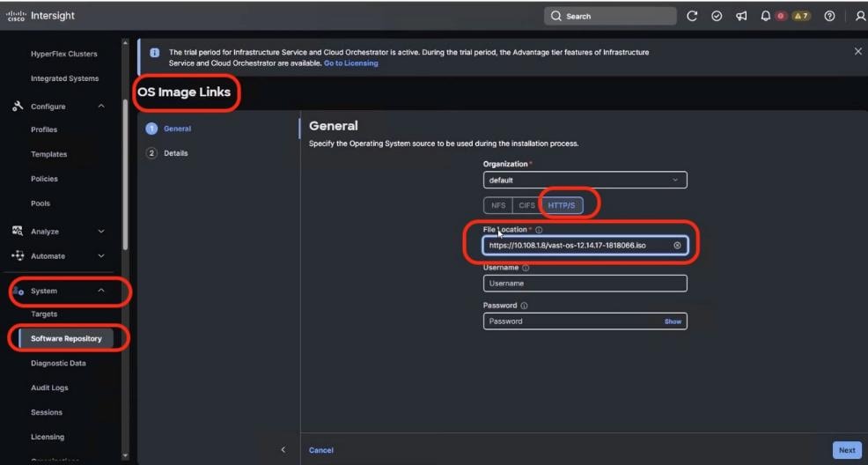Open HyperFlex Clusters in sidebar

tap(63, 54)
